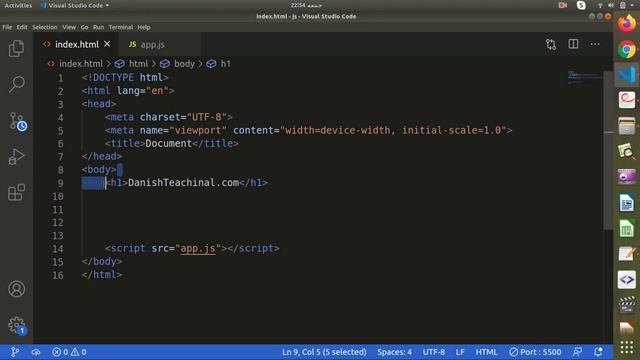Open LibreOffice Writer from the dock
Screen dimensions: 640x360
pos(627,203)
